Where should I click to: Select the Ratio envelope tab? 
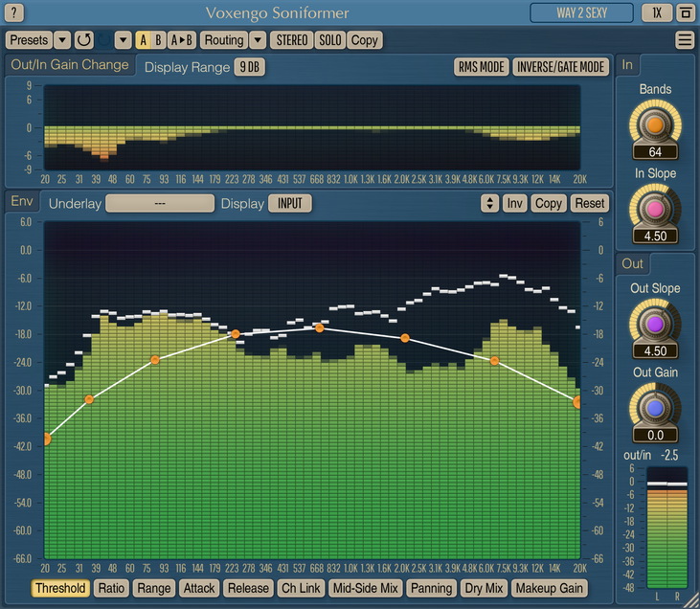click(112, 589)
